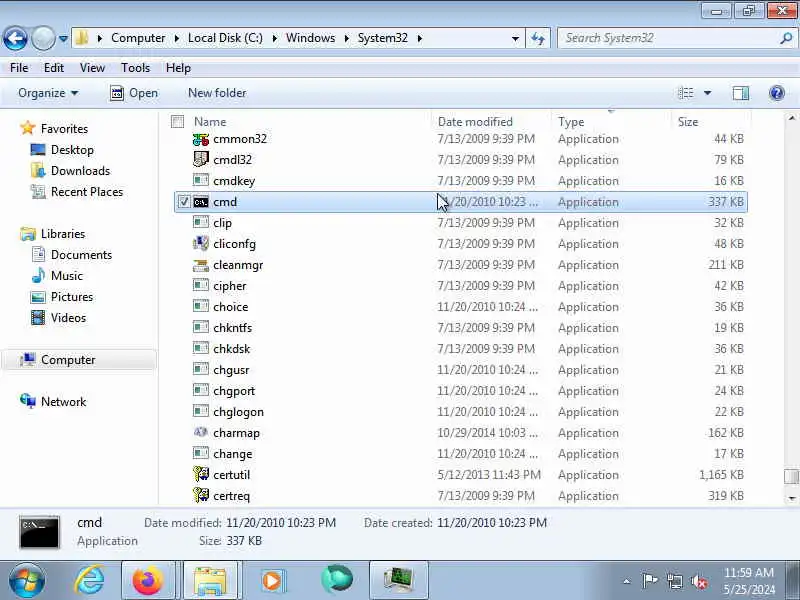This screenshot has width=800, height=600.
Task: Open the recent pages dropdown arrow
Action: pyautogui.click(x=63, y=38)
